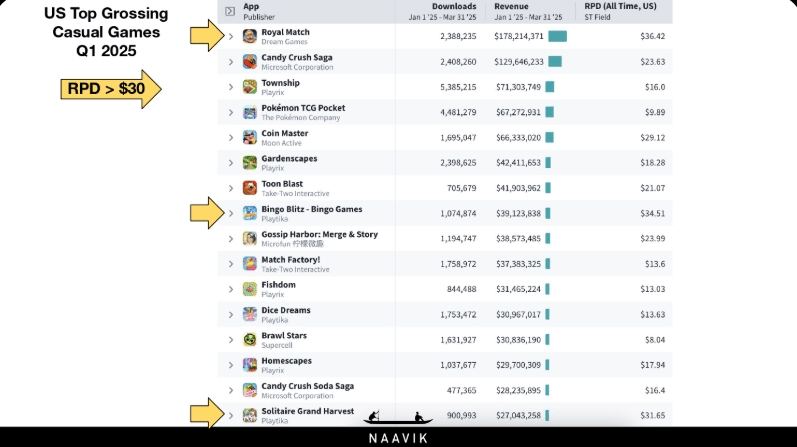Expand the Toon Blast row chevron
797x447 pixels.
pos(231,188)
